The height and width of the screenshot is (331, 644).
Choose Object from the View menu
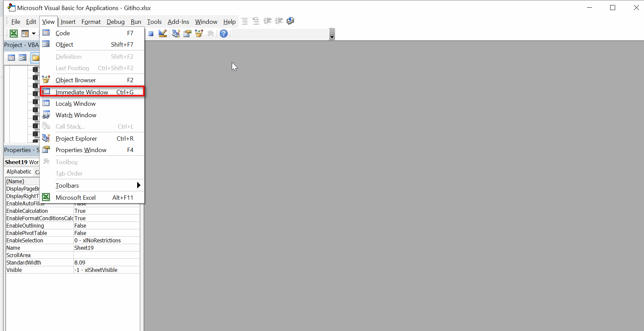tap(92, 45)
